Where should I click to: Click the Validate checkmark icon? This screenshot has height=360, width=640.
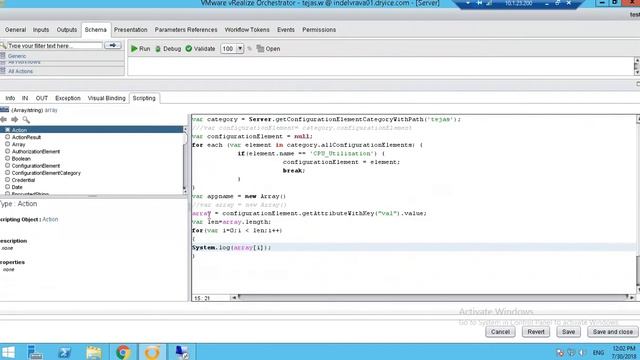pyautogui.click(x=189, y=49)
